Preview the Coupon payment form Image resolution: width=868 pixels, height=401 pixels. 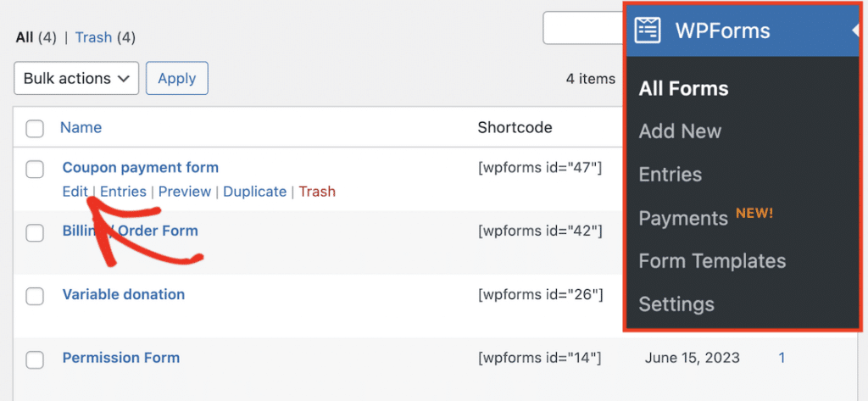(x=184, y=192)
